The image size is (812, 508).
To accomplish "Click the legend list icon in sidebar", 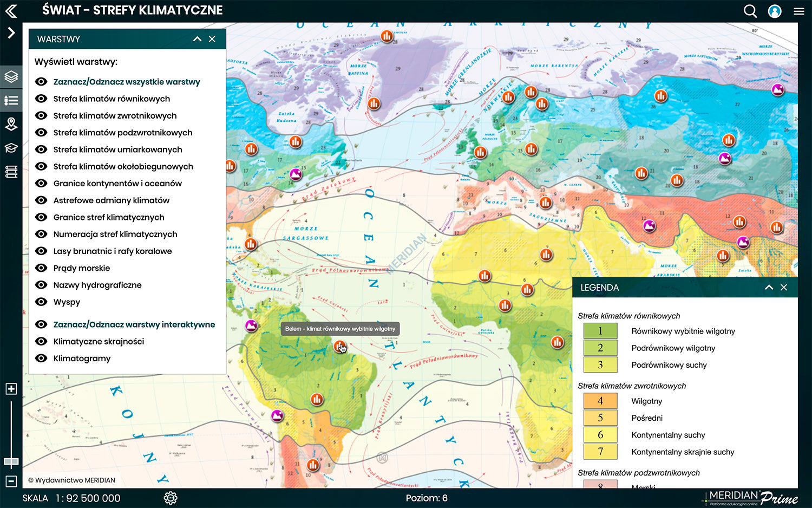I will pyautogui.click(x=11, y=100).
